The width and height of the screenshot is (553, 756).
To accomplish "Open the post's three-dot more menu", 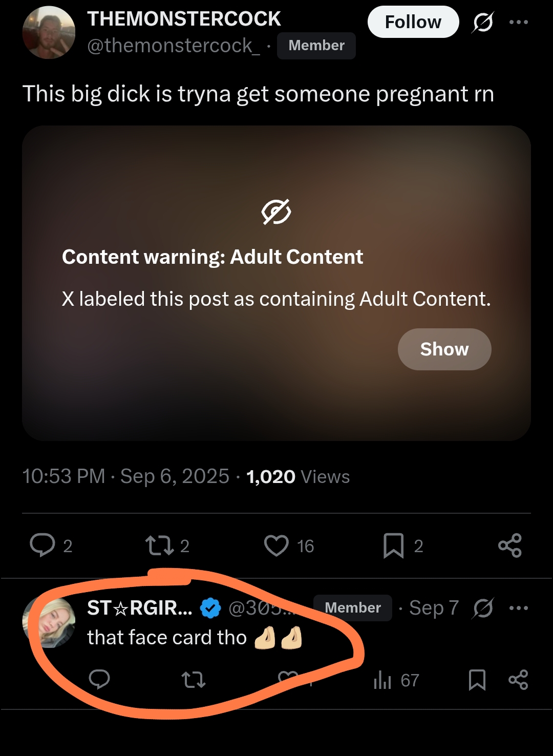I will [x=518, y=22].
